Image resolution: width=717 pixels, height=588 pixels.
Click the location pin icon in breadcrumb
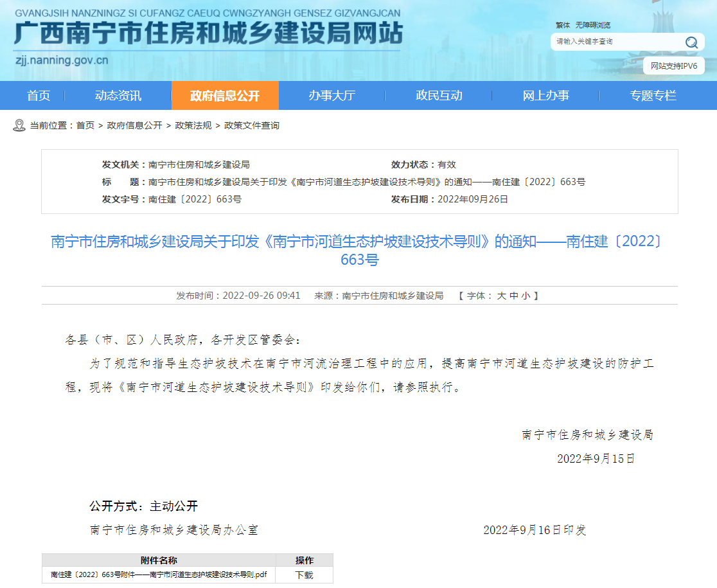pyautogui.click(x=19, y=125)
